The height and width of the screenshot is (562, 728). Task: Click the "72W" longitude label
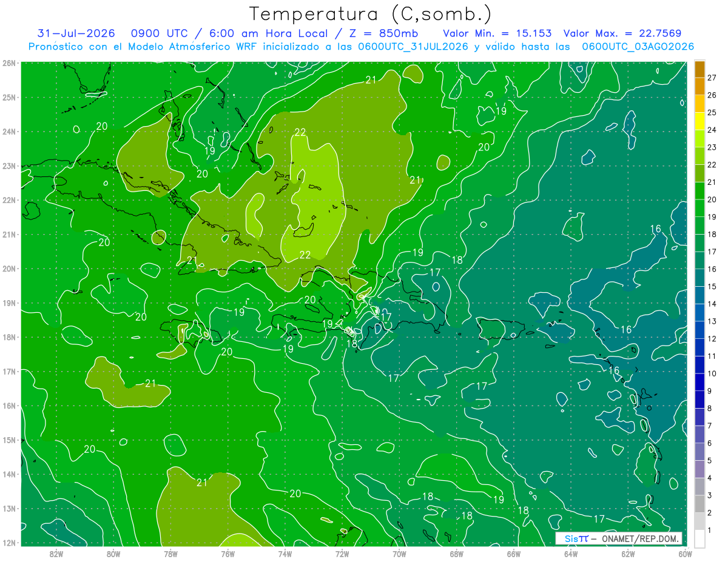click(x=342, y=554)
